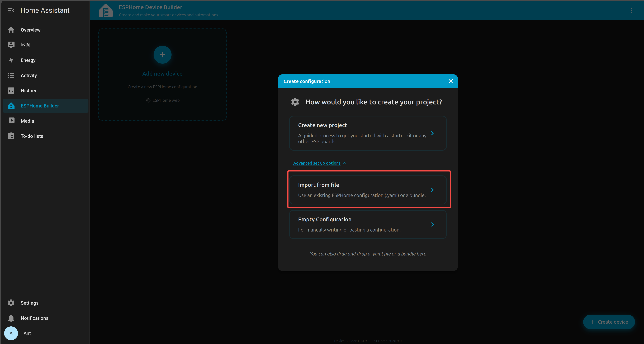Open the 地图 map icon
644x344 pixels.
pos(11,45)
